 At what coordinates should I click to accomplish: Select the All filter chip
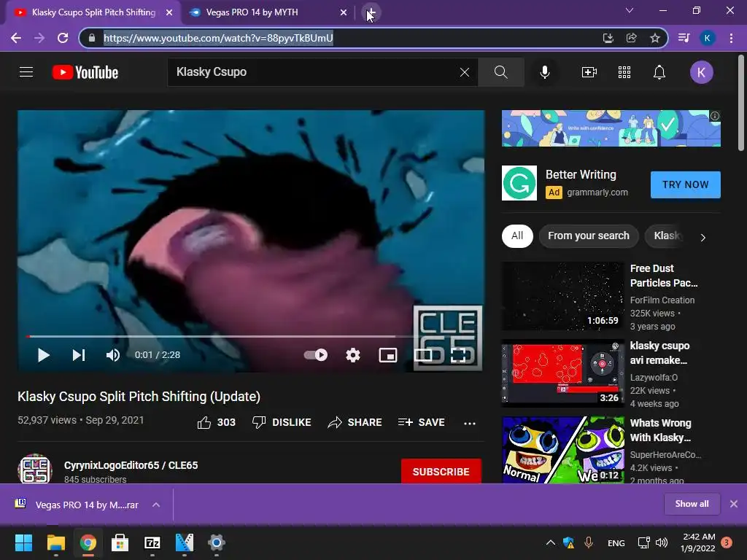click(x=517, y=236)
